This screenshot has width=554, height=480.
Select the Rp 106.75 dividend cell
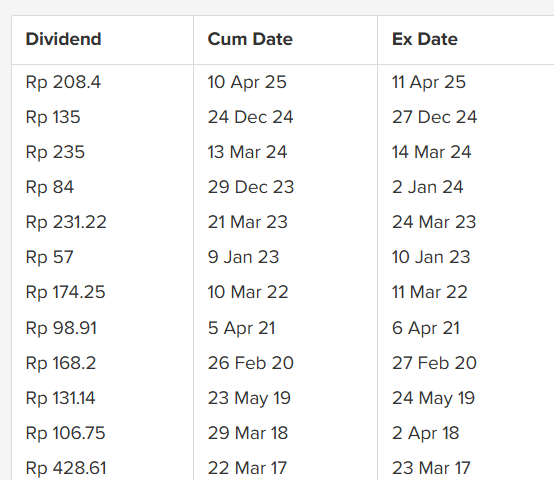pyautogui.click(x=65, y=433)
